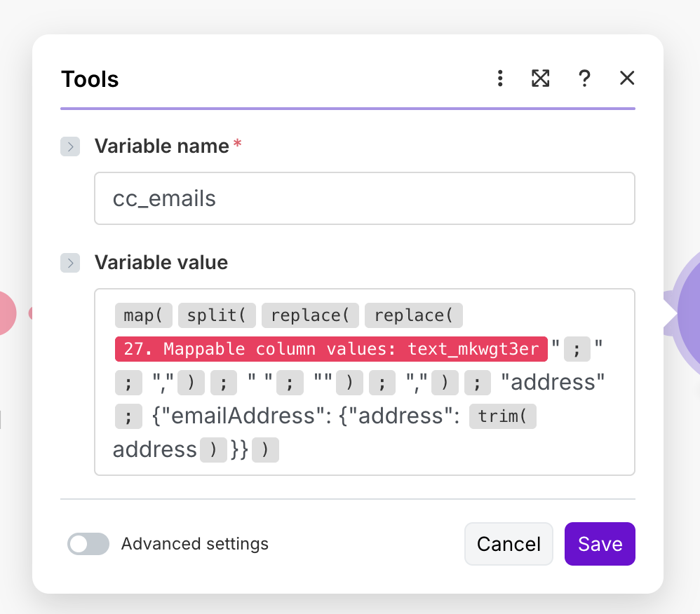The image size is (700, 614).
Task: Click the first replace( function token
Action: (310, 315)
